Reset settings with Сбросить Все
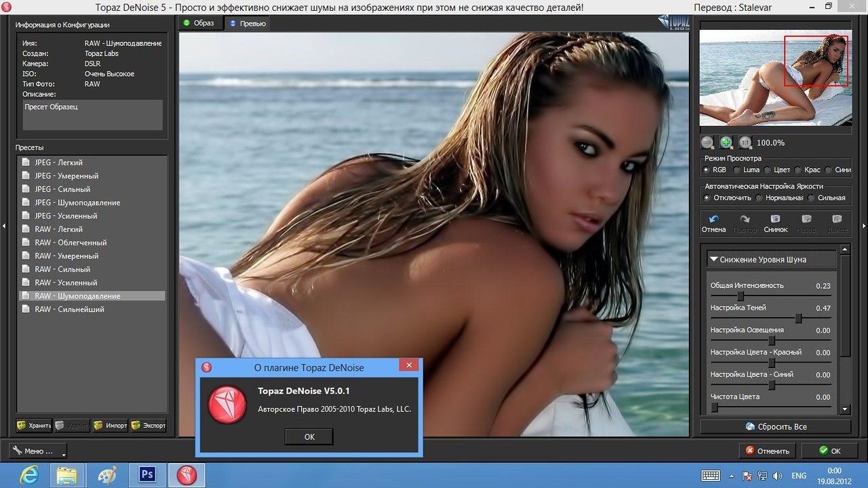The width and height of the screenshot is (868, 488). (x=775, y=426)
